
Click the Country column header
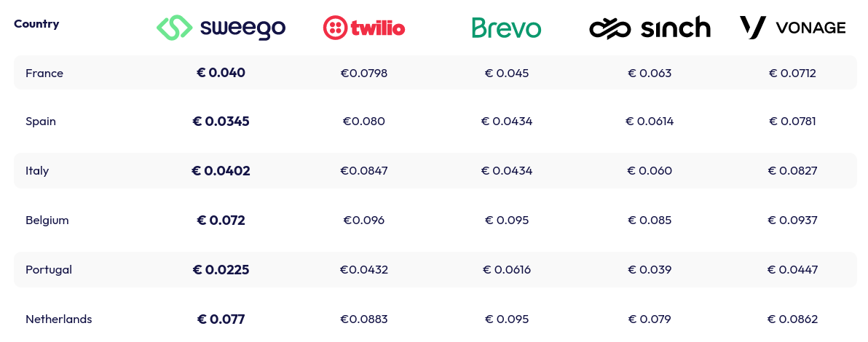click(36, 24)
